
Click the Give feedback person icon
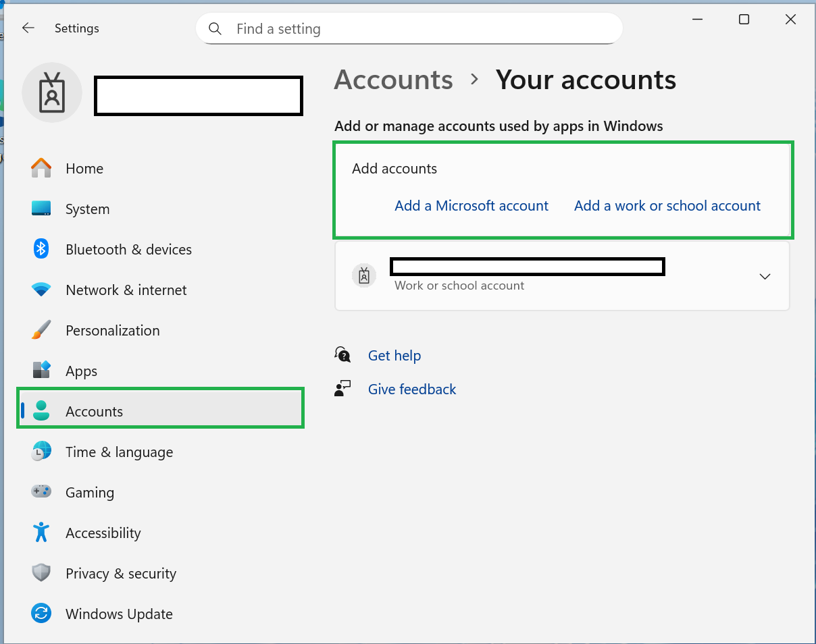pos(342,389)
